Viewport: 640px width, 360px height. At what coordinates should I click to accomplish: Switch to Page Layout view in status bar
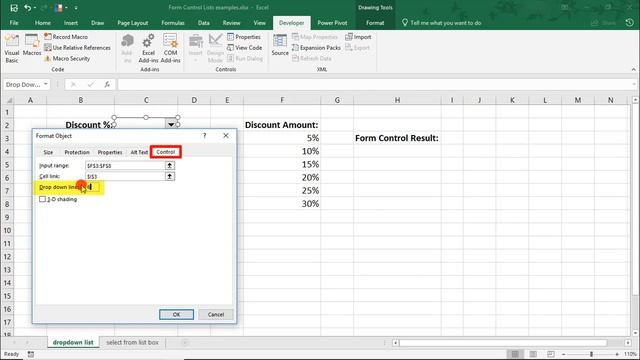(x=533, y=354)
